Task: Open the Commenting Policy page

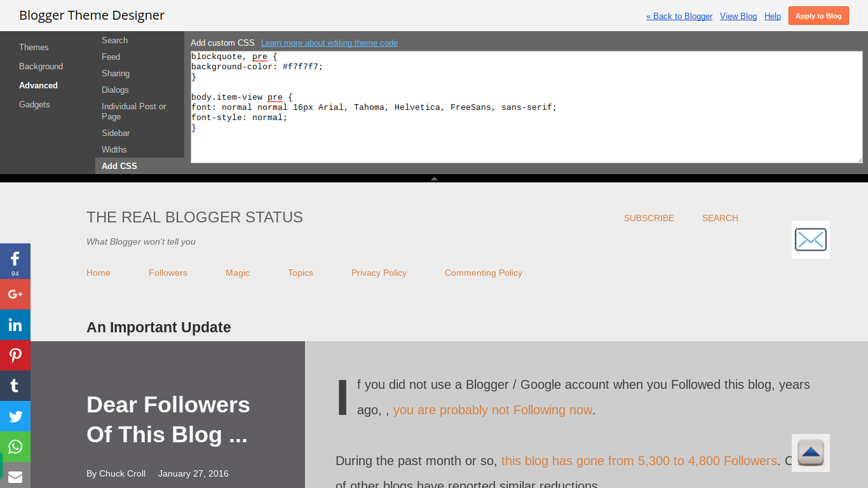Action: pos(483,273)
